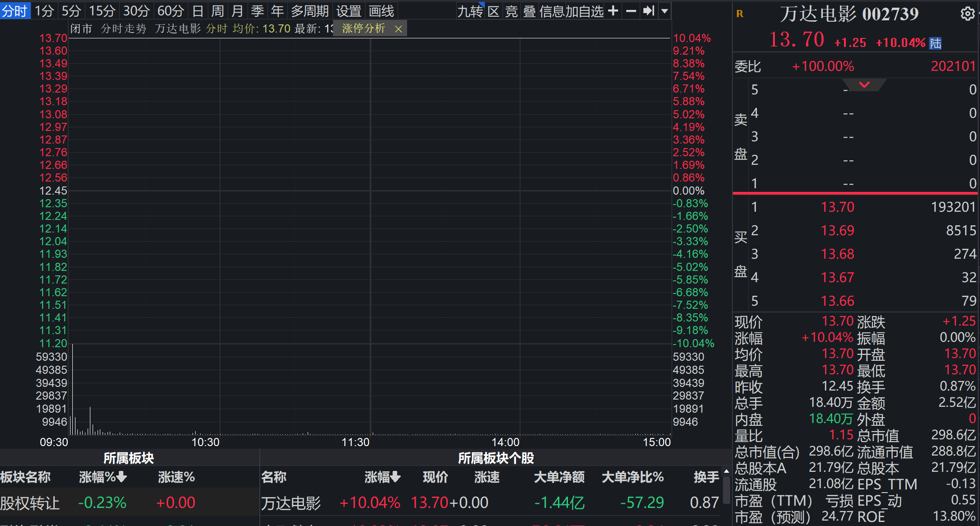Click the 换手 0.87% value in quote panel
980x526 pixels.
[957, 386]
